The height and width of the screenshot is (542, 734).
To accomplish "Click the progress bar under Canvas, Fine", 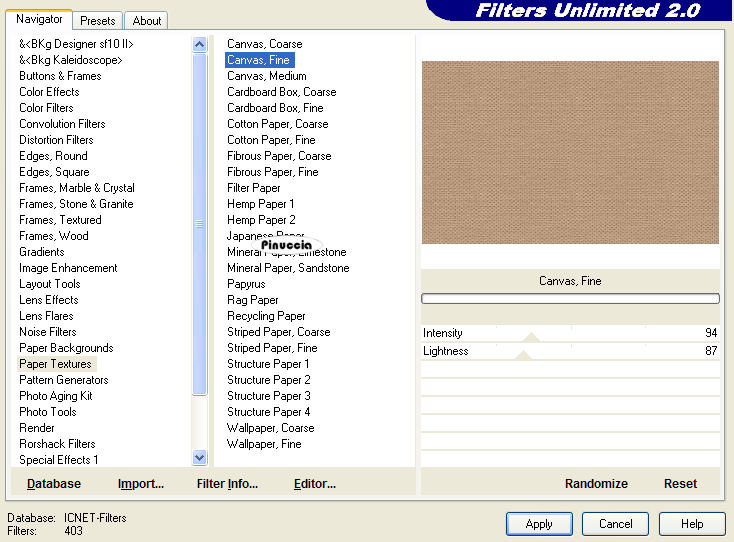I will 570,299.
